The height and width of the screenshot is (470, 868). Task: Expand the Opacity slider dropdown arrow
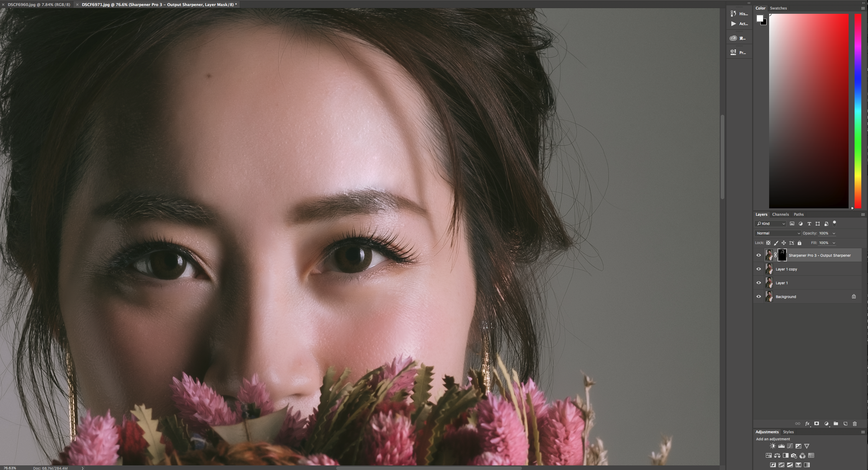point(834,233)
